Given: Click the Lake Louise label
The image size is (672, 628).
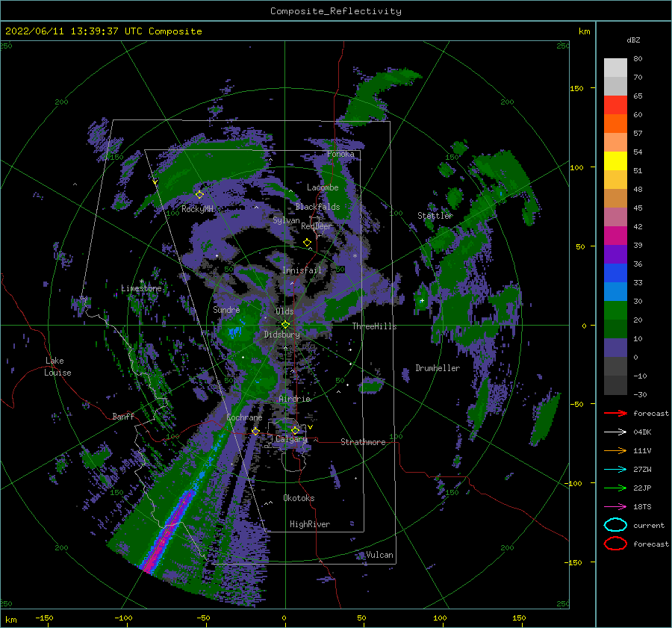Looking at the screenshot, I should point(57,367).
